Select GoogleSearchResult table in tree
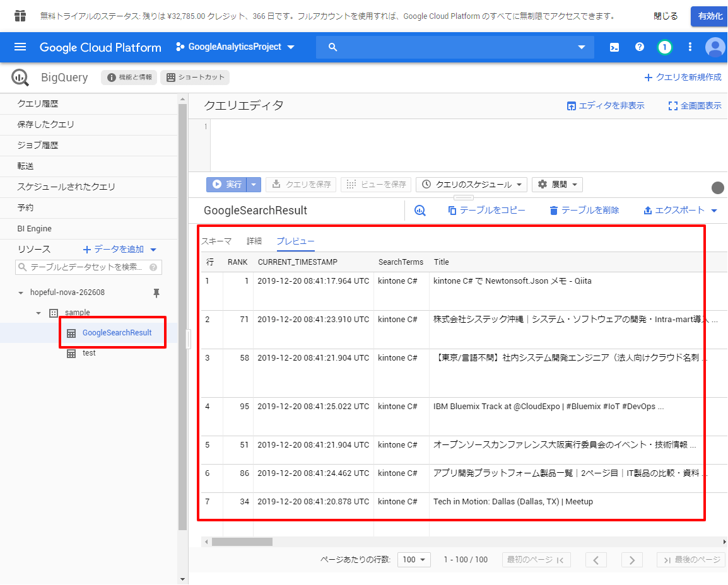This screenshot has height=585, width=728. tap(117, 333)
